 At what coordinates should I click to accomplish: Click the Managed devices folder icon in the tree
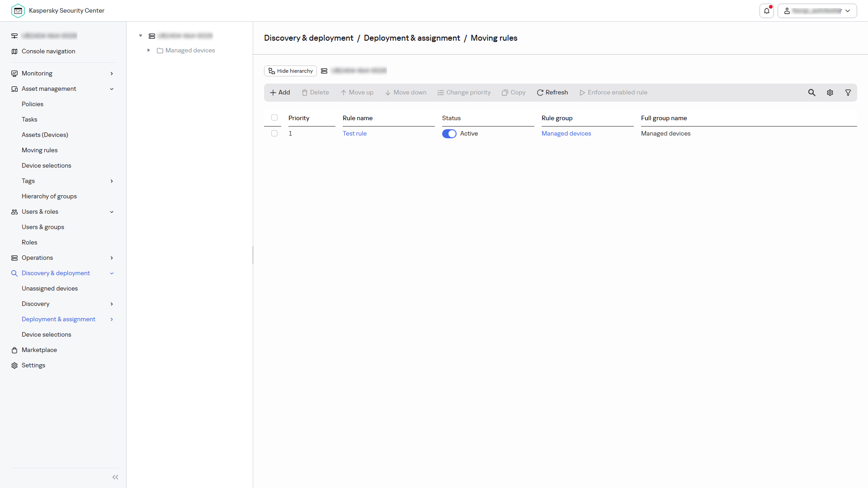[x=160, y=51]
